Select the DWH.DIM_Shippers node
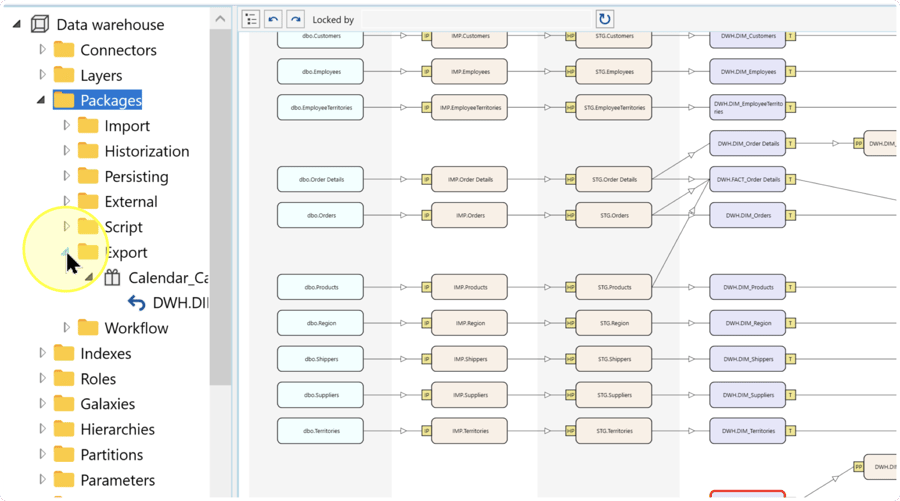This screenshot has height=501, width=900. 747,359
